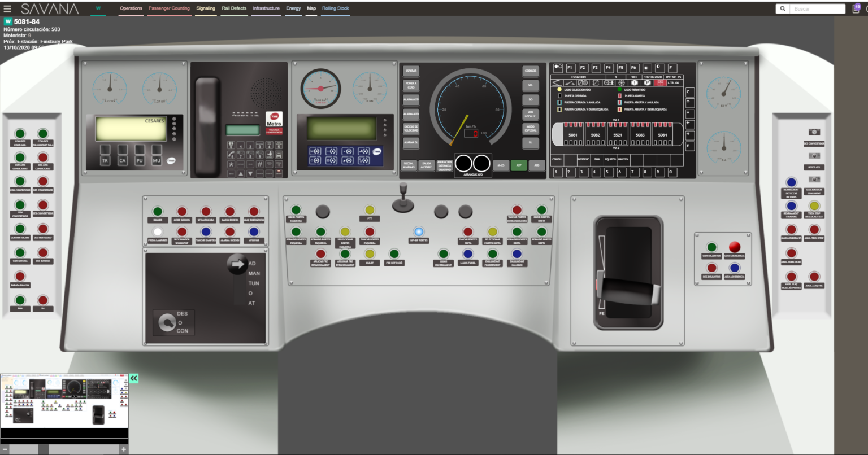Viewport: 868px width, 455px height.
Task: Toggle the green CON BATERIA button
Action: [x=20, y=252]
